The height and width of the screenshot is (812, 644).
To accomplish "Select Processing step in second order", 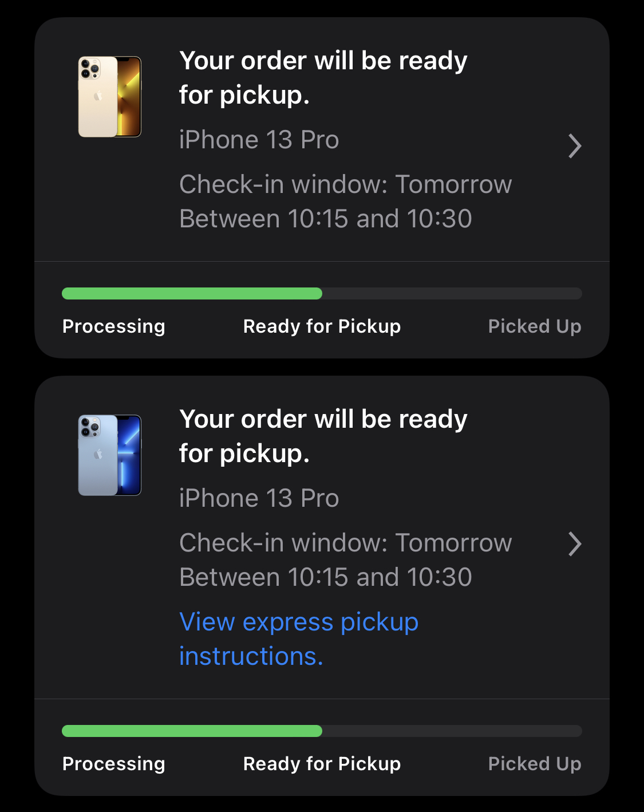I will click(113, 764).
